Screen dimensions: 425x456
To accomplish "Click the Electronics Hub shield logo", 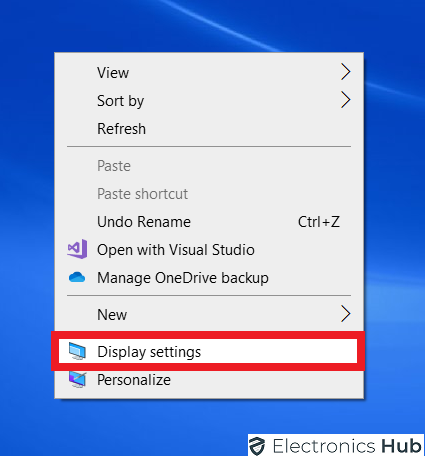I will [257, 446].
